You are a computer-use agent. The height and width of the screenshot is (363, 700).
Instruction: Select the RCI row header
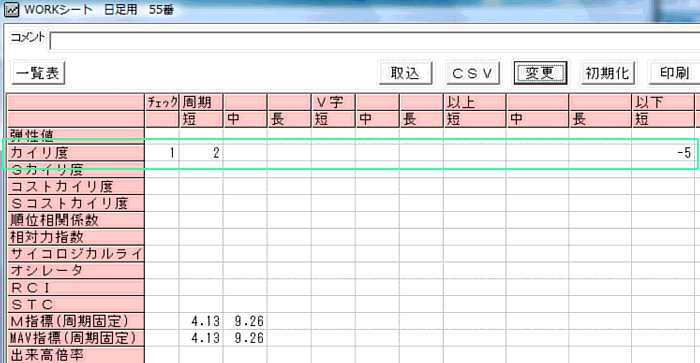[76, 288]
